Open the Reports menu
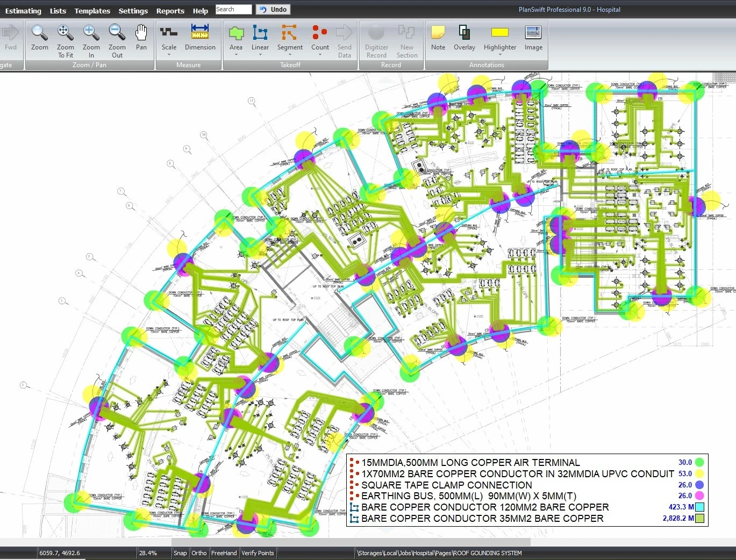Viewport: 736px width, 560px height. click(170, 11)
